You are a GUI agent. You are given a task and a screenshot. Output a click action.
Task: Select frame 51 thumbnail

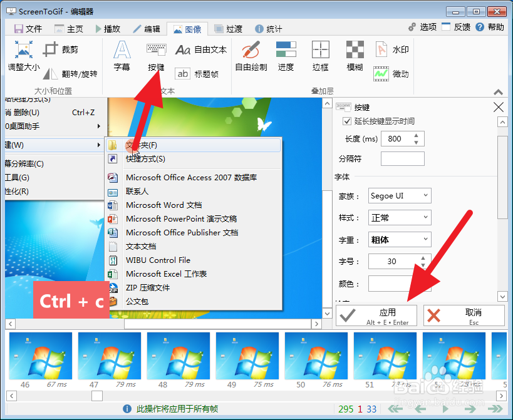pos(385,356)
